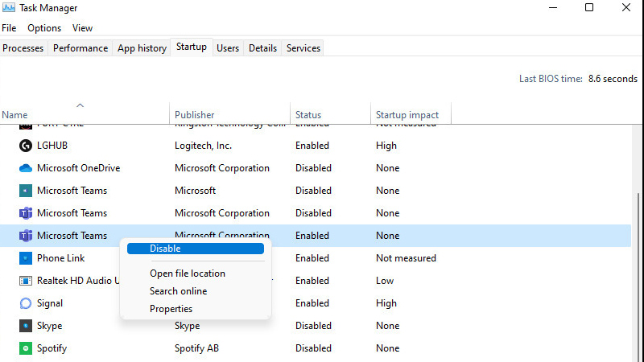Sort by the Publisher column header
The height and width of the screenshot is (362, 644).
[x=195, y=115]
